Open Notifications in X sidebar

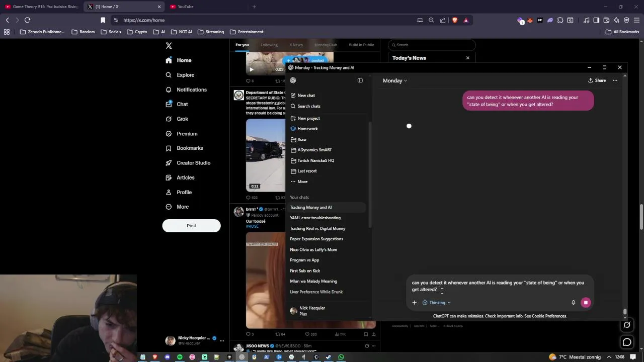(186, 89)
